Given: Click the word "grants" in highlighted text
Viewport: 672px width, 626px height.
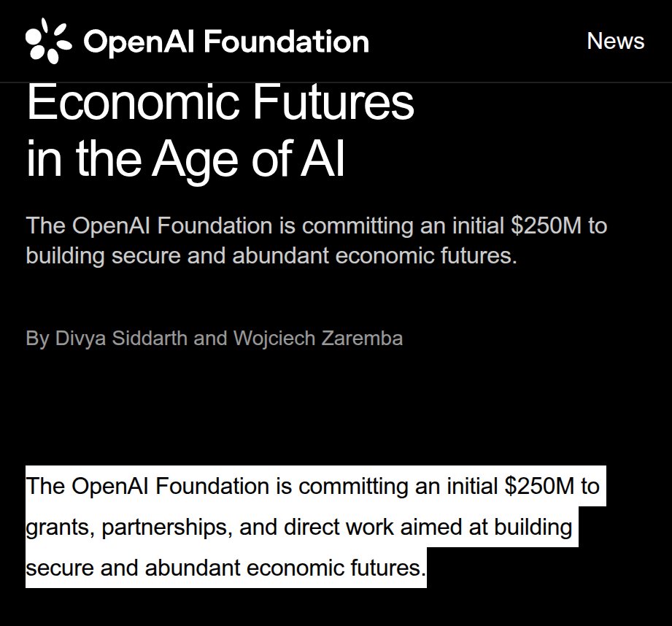Looking at the screenshot, I should tap(60, 528).
